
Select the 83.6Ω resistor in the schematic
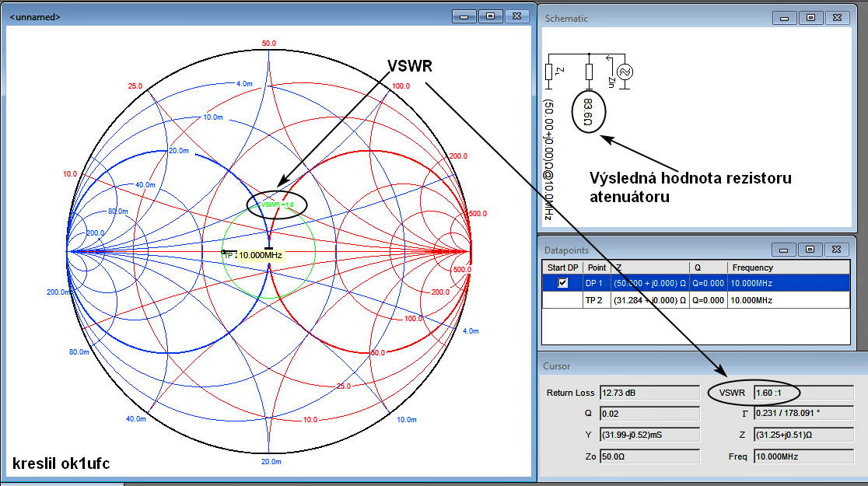point(587,72)
